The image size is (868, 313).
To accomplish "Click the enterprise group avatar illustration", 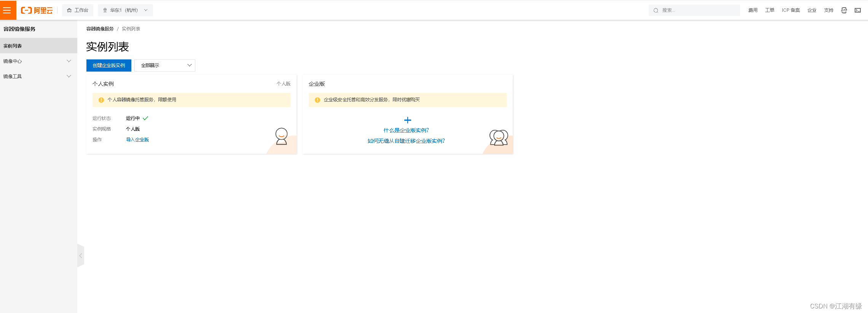I will click(499, 137).
